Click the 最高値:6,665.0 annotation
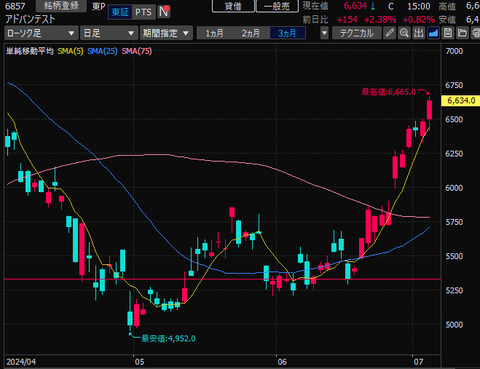 point(389,92)
